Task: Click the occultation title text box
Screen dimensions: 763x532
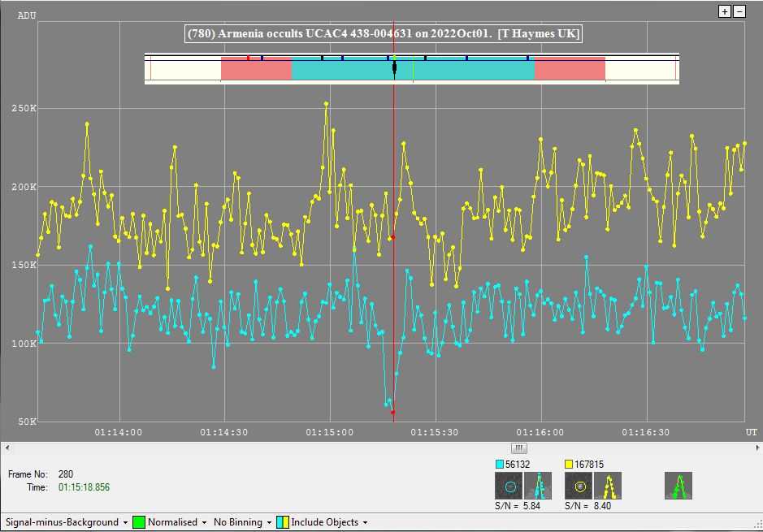Action: pos(384,33)
